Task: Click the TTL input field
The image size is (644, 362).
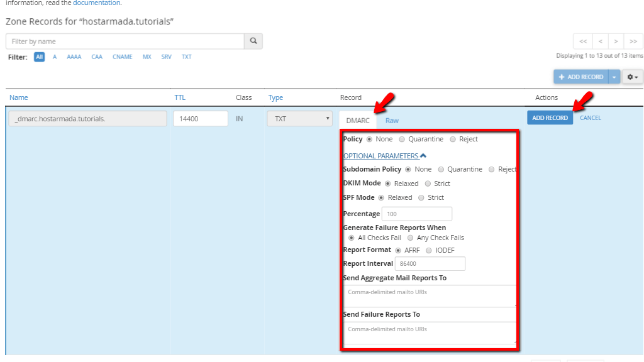Action: pyautogui.click(x=201, y=119)
